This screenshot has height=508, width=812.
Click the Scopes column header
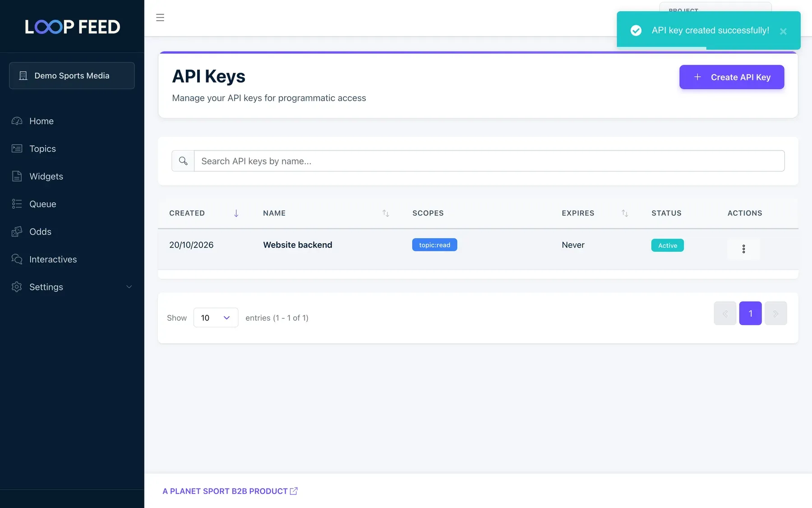tap(428, 213)
